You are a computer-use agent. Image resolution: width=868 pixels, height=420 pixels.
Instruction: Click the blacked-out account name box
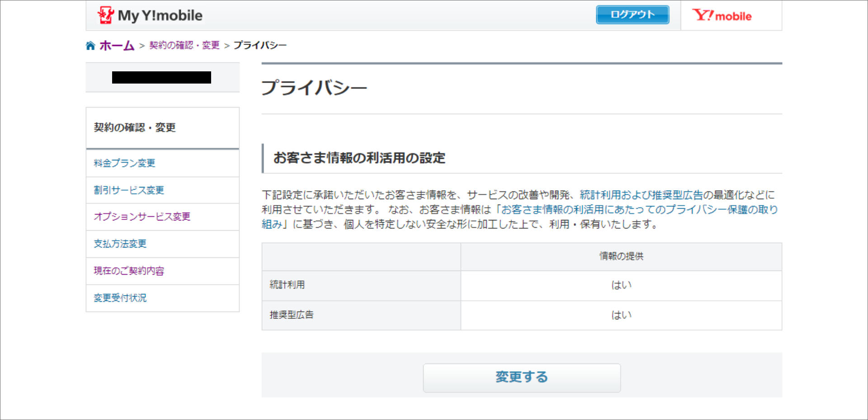click(161, 78)
